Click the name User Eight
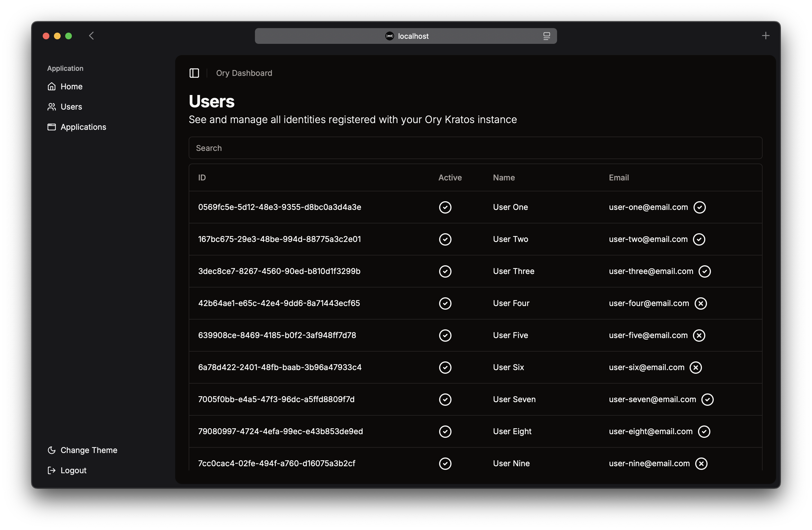Image resolution: width=812 pixels, height=530 pixels. tap(512, 432)
